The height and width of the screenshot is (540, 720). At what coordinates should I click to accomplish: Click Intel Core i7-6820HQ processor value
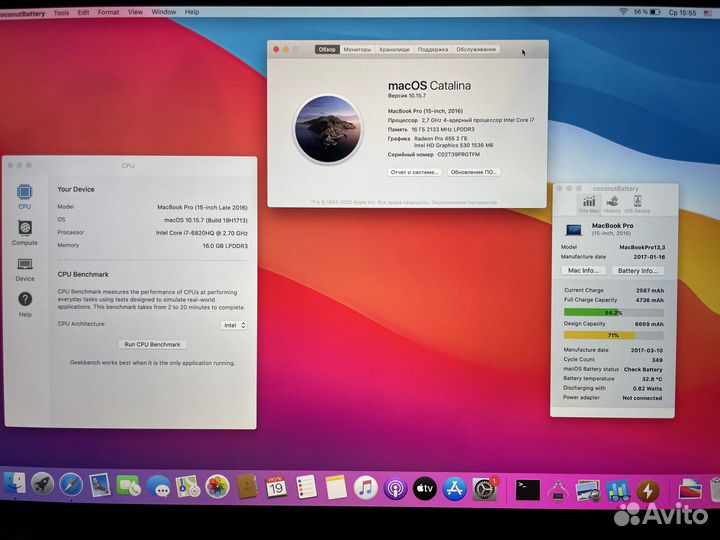click(x=202, y=233)
